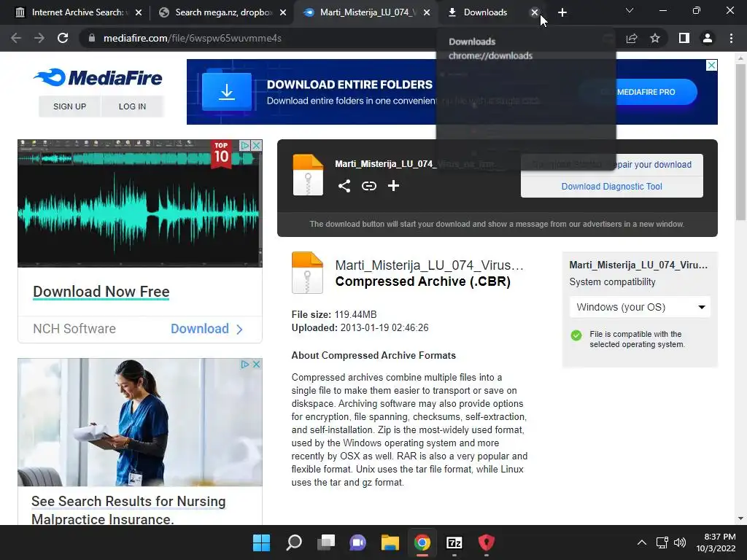Click the volume icon in system tray
This screenshot has height=560, width=747.
click(680, 542)
